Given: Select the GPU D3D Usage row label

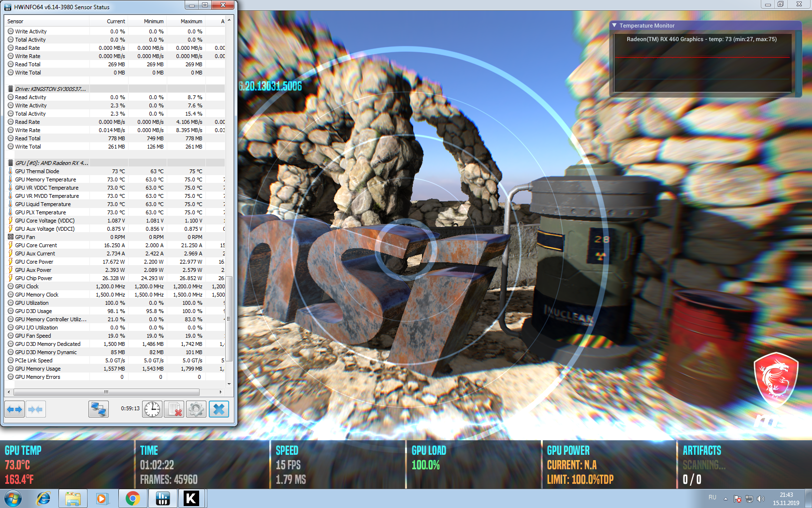Looking at the screenshot, I should click(33, 311).
